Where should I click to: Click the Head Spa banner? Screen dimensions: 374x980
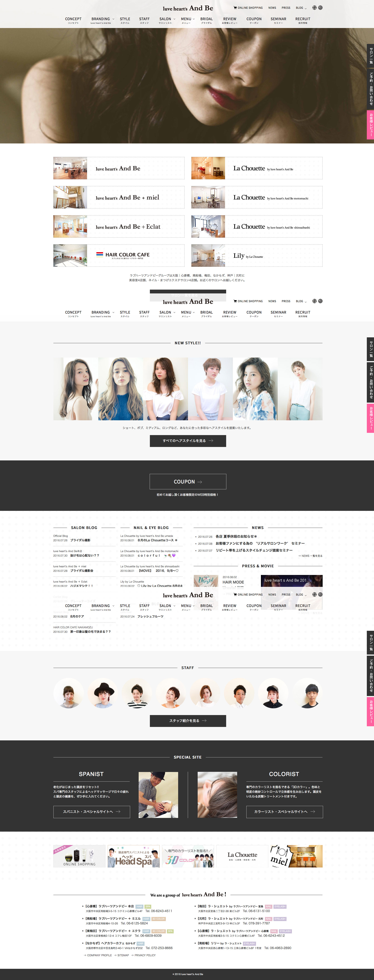click(x=133, y=856)
